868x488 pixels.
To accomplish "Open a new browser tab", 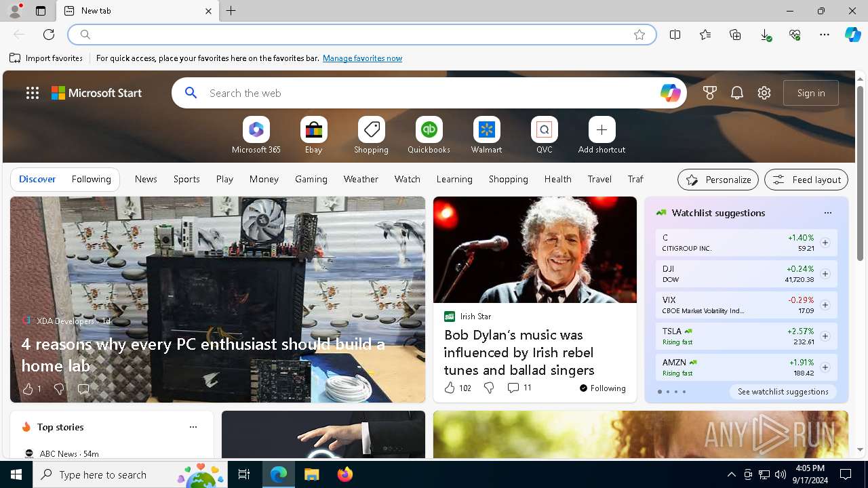I will [x=231, y=11].
